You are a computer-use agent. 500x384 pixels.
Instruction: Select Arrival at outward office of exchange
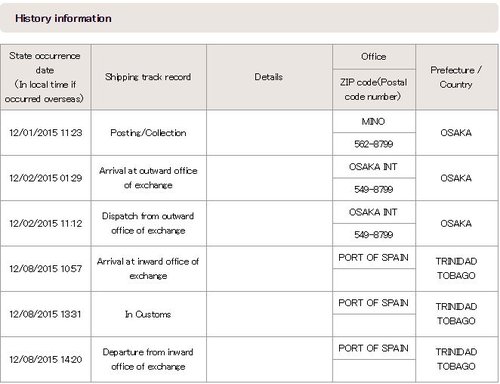148,178
